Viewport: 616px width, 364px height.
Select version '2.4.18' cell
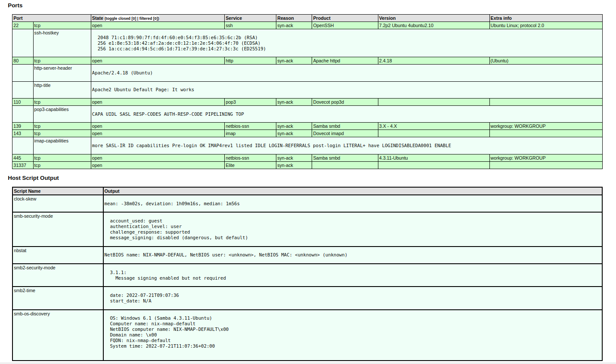point(434,61)
